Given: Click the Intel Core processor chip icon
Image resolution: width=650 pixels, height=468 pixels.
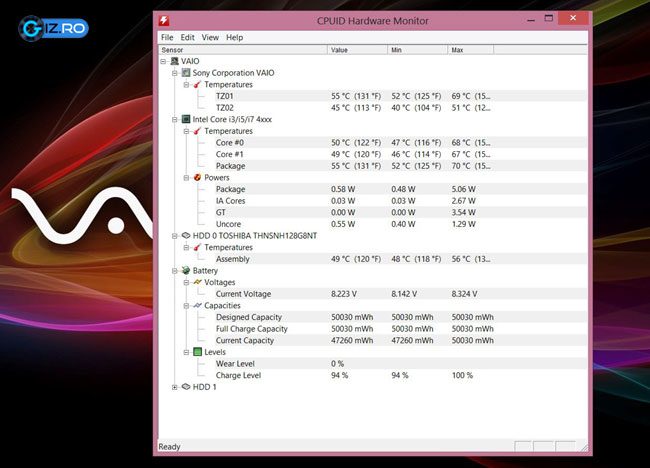Looking at the screenshot, I should pyautogui.click(x=186, y=119).
